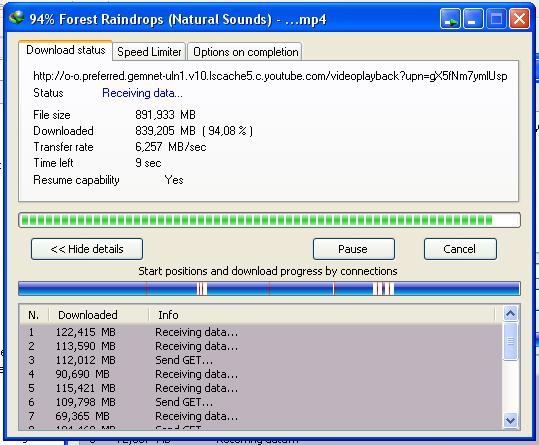The image size is (539, 445).
Task: Select the Download status tab
Action: (66, 50)
